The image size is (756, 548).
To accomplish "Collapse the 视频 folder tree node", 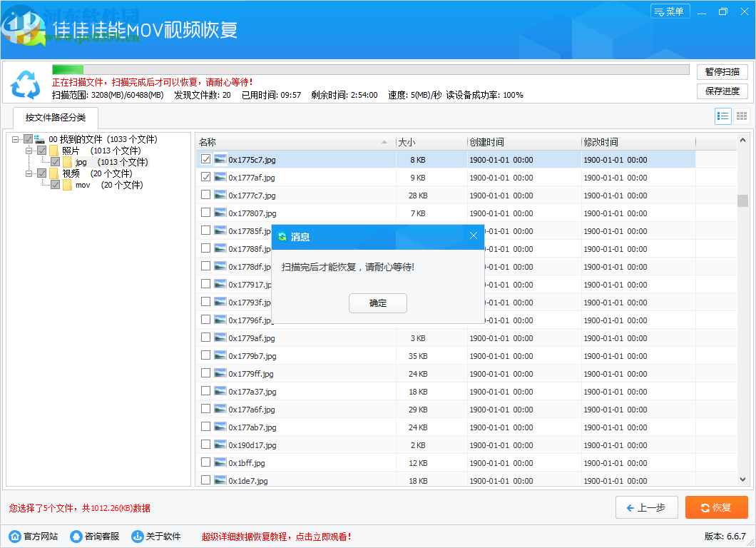I will pyautogui.click(x=29, y=173).
